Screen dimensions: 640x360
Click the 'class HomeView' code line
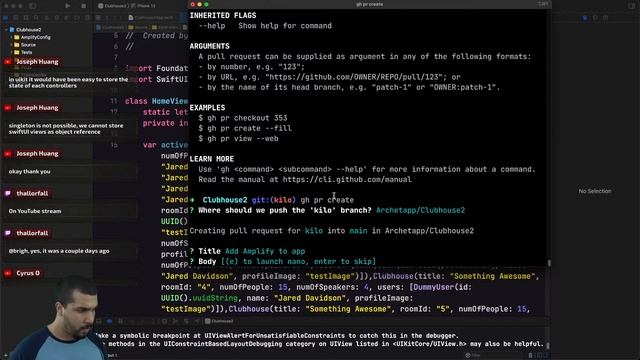pos(156,101)
